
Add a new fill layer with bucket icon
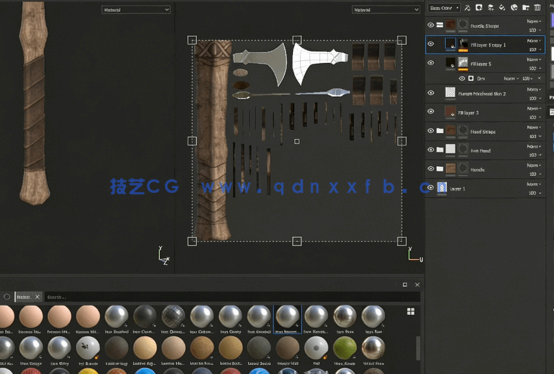pyautogui.click(x=502, y=8)
